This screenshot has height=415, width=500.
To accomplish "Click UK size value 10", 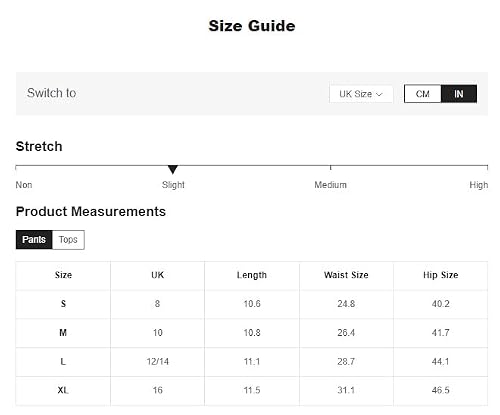I will [x=158, y=333].
